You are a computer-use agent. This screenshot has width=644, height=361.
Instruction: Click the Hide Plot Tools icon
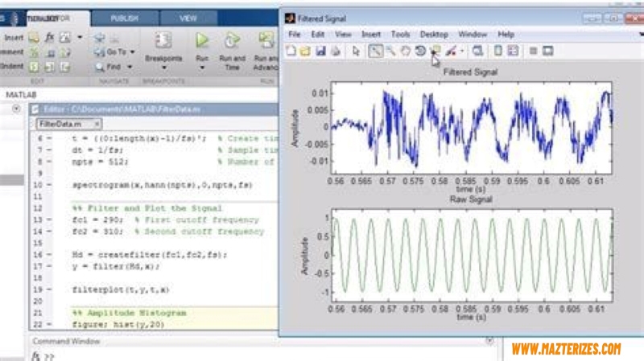(x=533, y=51)
